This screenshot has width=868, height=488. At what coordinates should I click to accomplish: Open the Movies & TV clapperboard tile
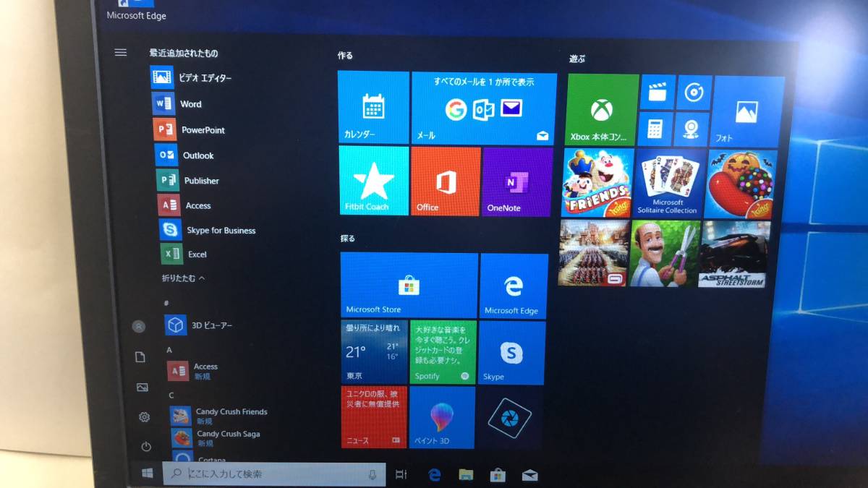(x=658, y=92)
